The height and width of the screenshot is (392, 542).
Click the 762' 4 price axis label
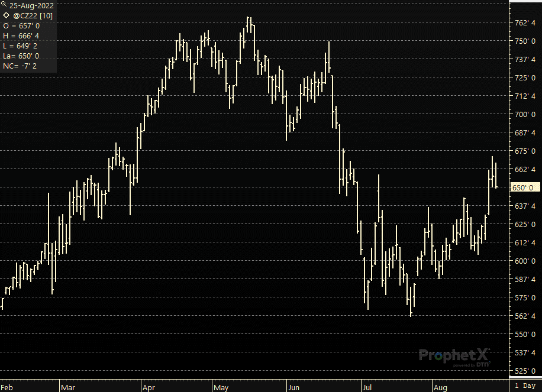pos(525,23)
